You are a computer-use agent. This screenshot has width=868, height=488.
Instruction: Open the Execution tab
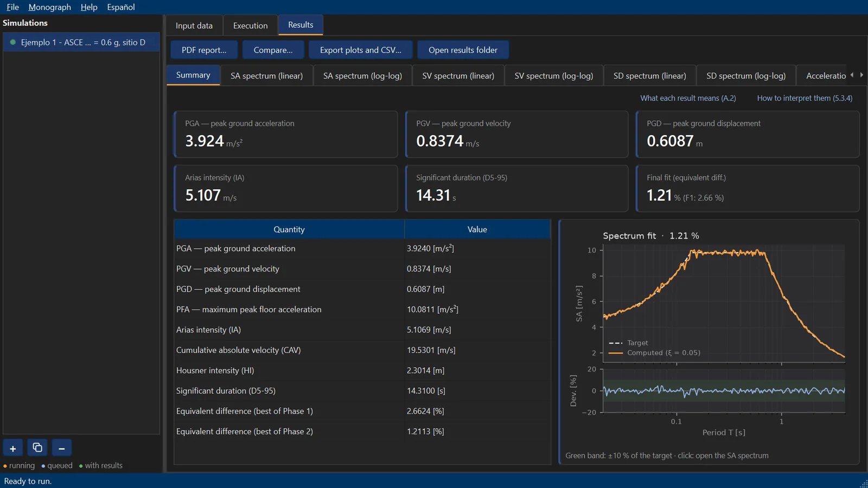[250, 25]
